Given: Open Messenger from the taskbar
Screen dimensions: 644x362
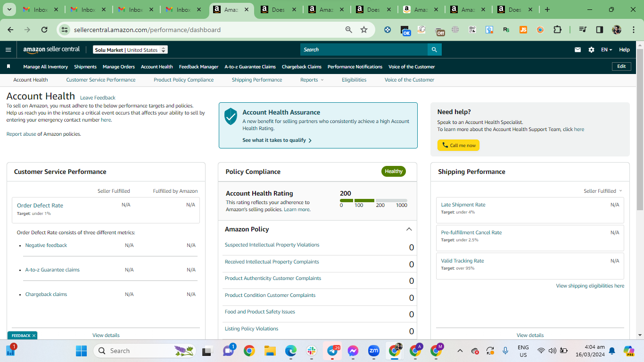Looking at the screenshot, I should click(353, 351).
